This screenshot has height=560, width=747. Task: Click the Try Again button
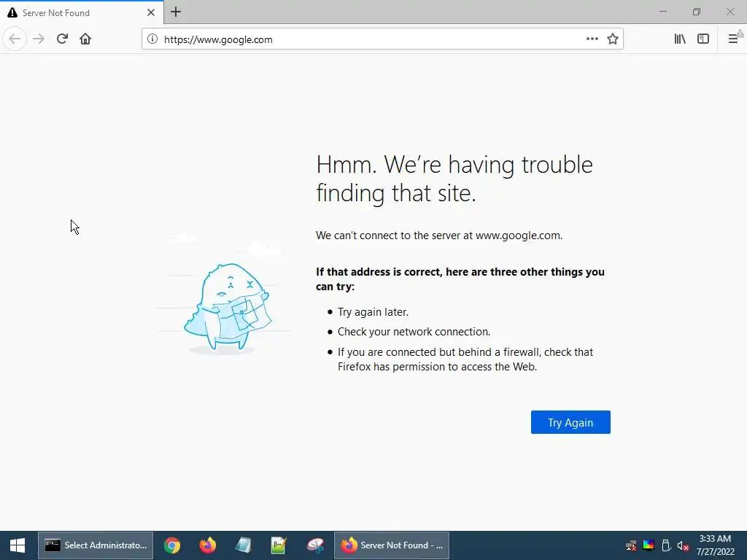tap(570, 422)
